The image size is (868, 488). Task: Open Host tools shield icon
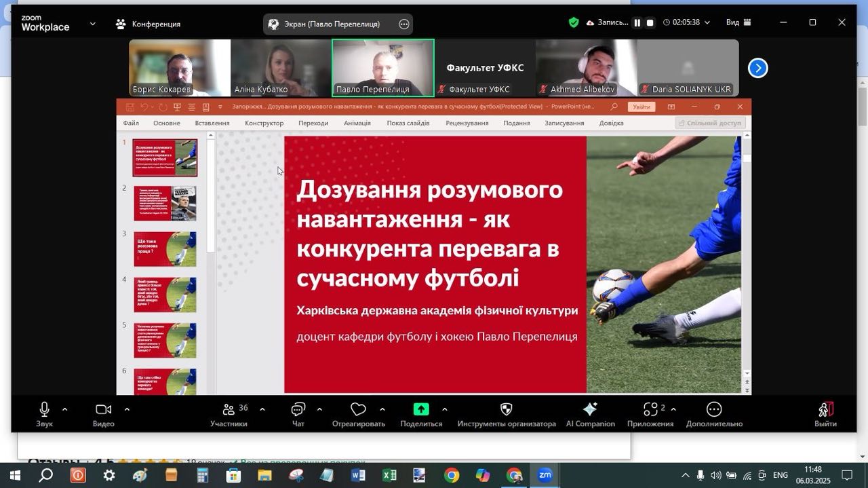pyautogui.click(x=506, y=410)
